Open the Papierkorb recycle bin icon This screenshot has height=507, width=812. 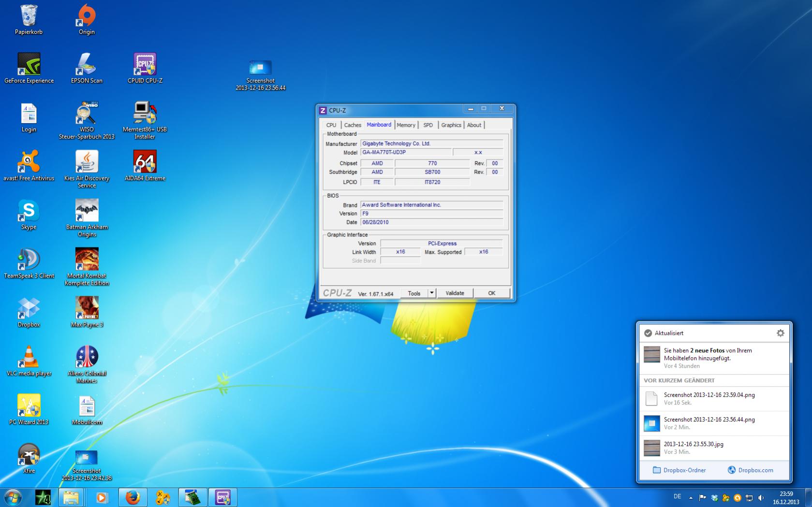pos(29,19)
